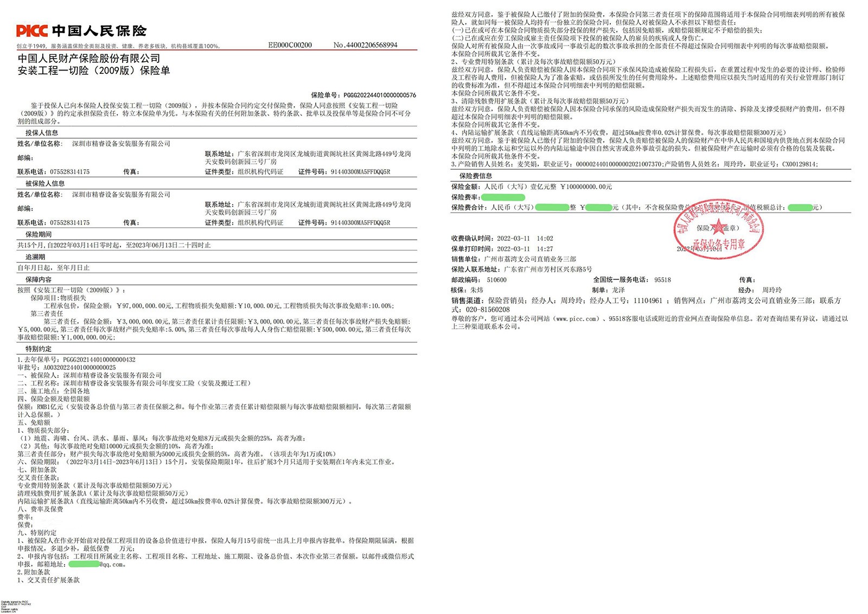Select contact number 020-81560208
This screenshot has height=614, width=868.
coord(487,310)
